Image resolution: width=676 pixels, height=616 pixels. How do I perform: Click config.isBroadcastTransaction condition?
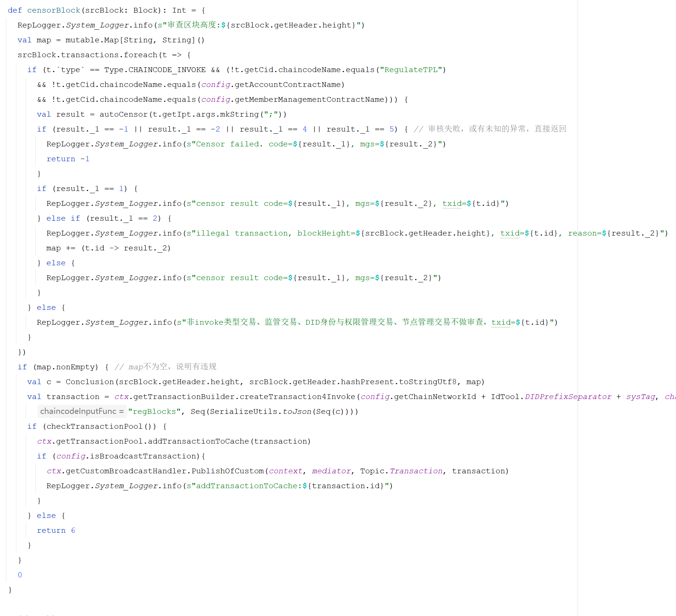pyautogui.click(x=126, y=456)
